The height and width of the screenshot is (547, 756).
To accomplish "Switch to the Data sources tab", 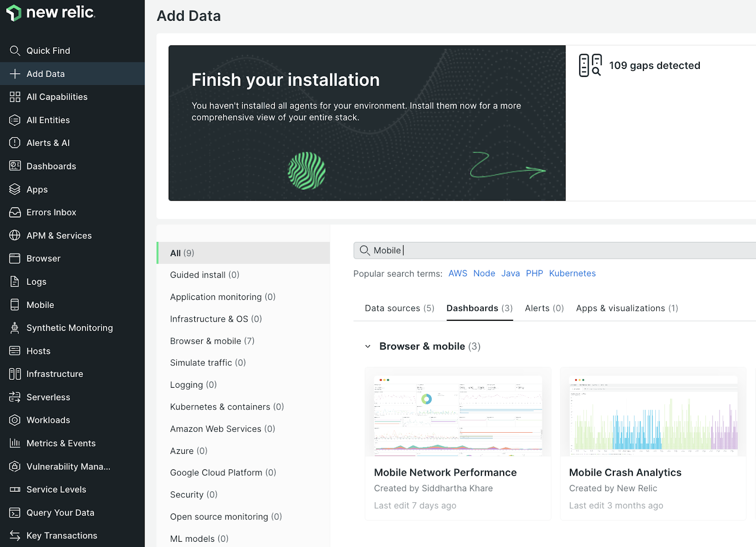I will click(399, 308).
